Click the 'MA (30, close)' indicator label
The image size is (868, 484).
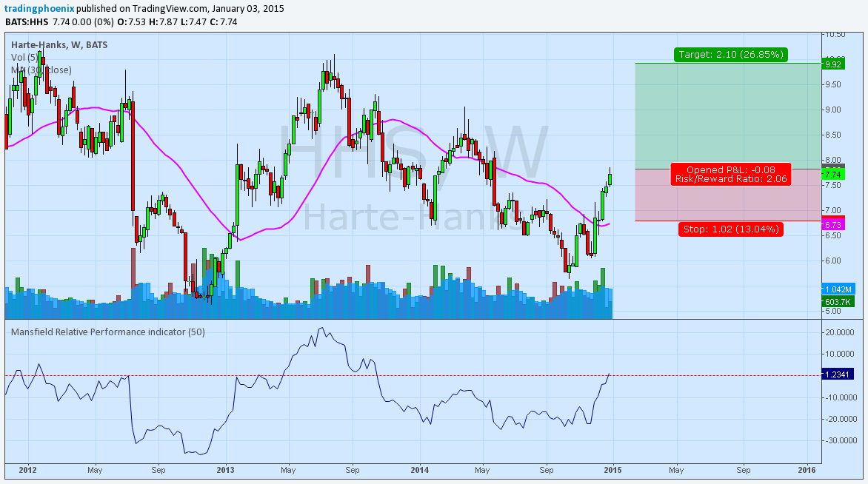pos(41,70)
